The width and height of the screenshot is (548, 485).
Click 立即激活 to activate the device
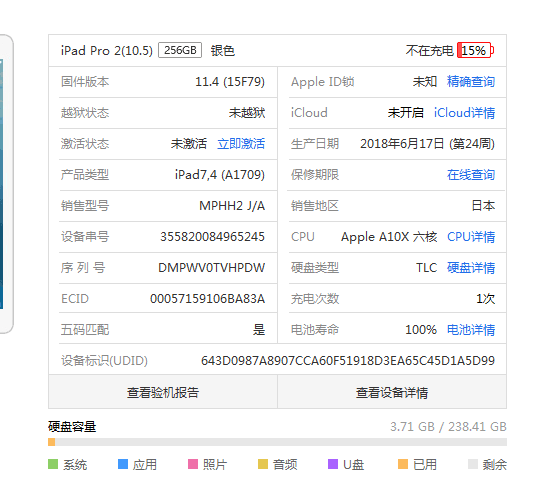tap(241, 144)
